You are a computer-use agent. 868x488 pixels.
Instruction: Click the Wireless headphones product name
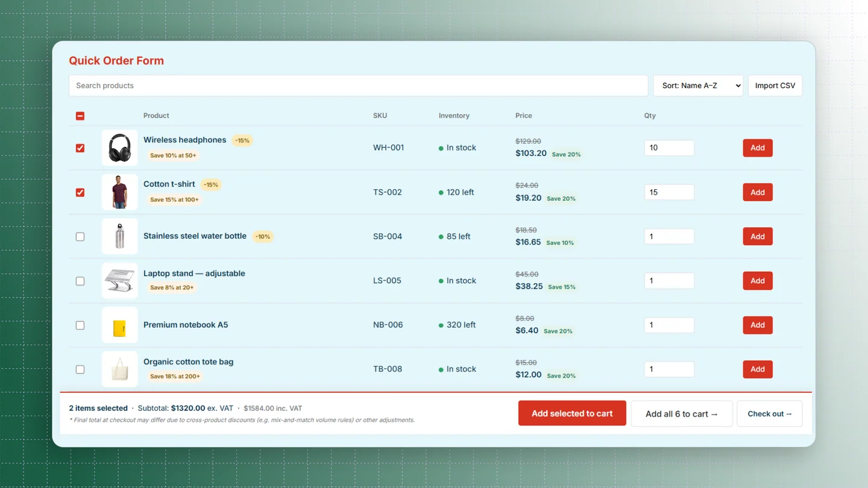pos(185,140)
